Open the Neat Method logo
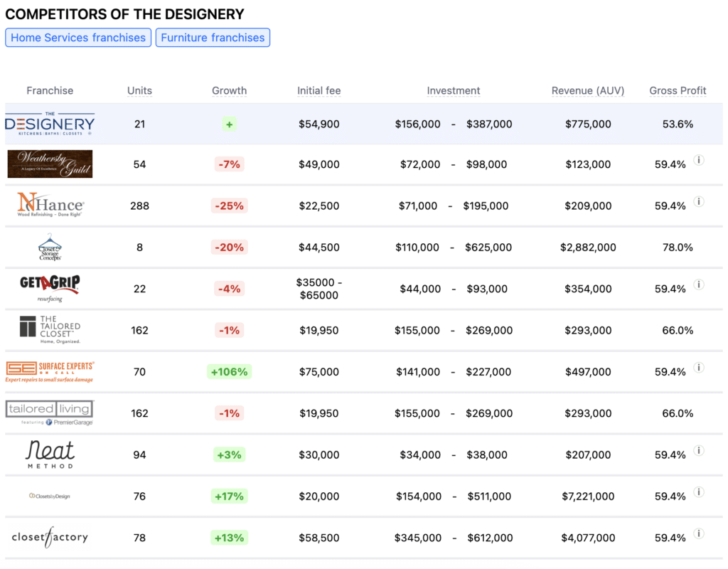Viewport: 728px width, 569px height. pos(50,454)
